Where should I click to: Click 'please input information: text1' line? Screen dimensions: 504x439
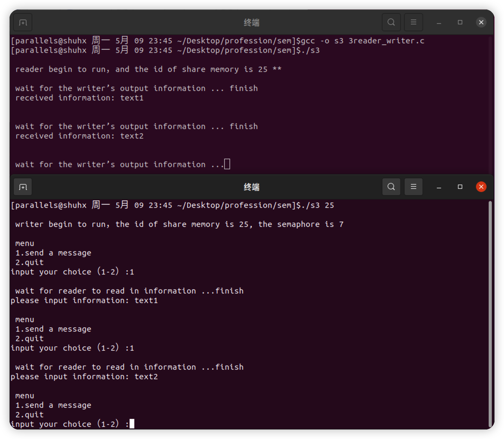click(x=84, y=300)
